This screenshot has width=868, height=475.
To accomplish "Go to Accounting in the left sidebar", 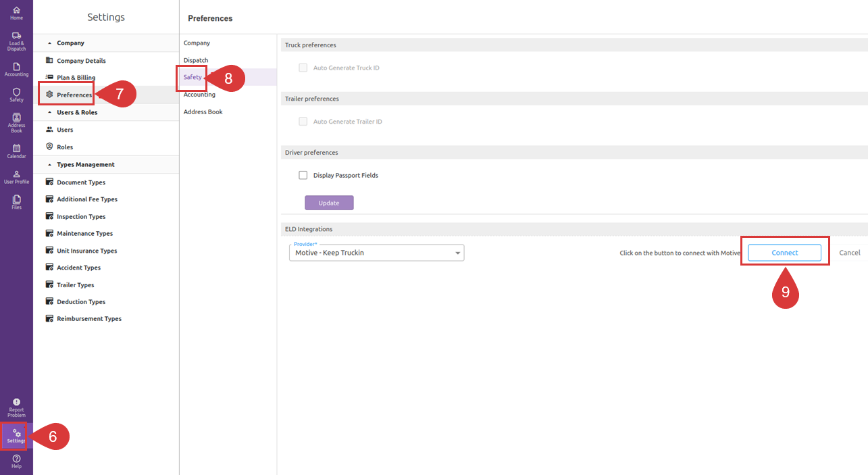I will pyautogui.click(x=16, y=69).
